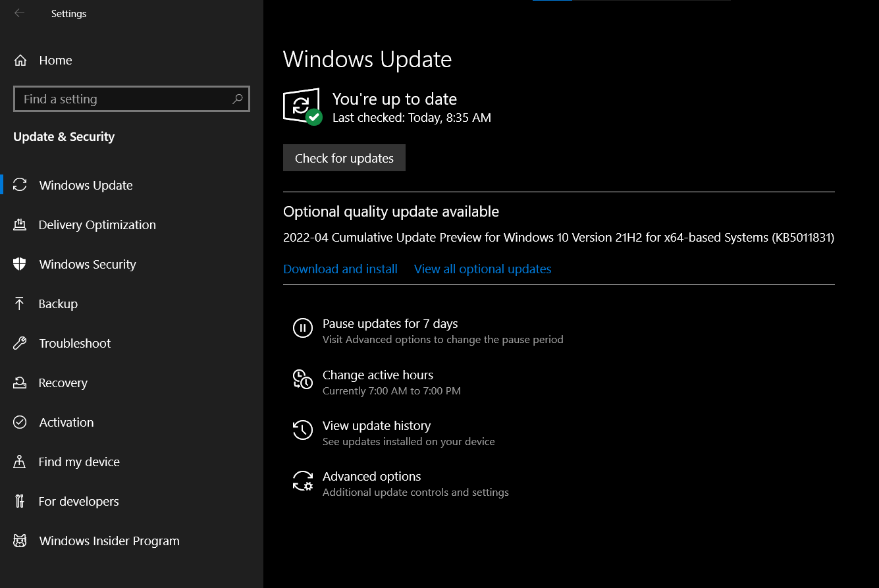Image resolution: width=879 pixels, height=588 pixels.
Task: Click the Currently 7:00 AM to 7:00 PM text
Action: [x=392, y=390]
